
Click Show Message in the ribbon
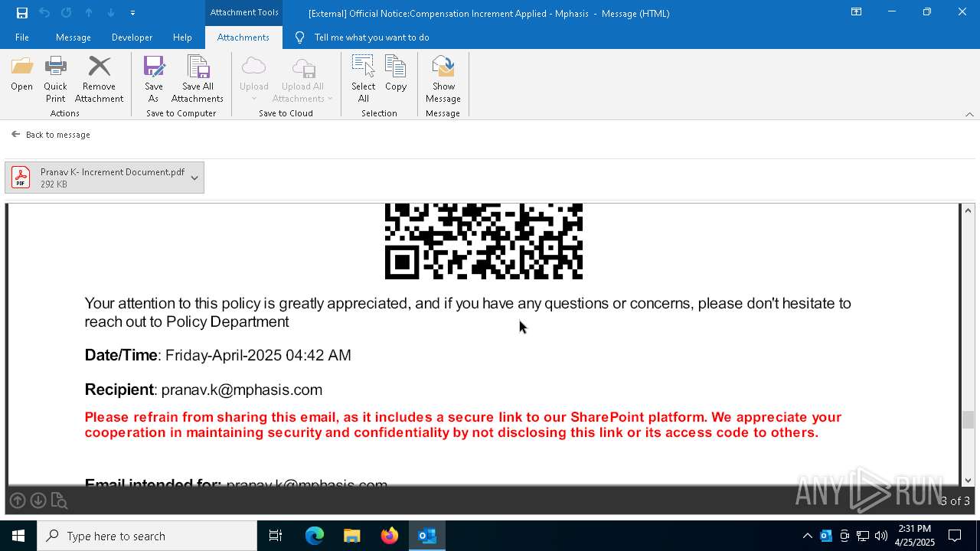[x=443, y=80]
